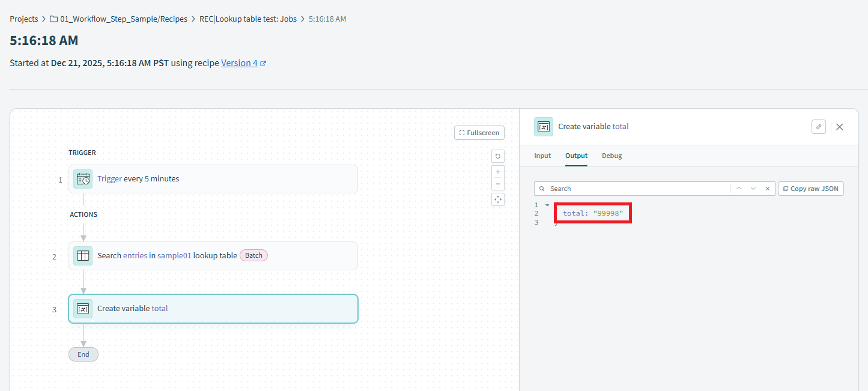Click the lookup table icon in step 2
Viewport: 868px width, 391px height.
click(x=83, y=256)
